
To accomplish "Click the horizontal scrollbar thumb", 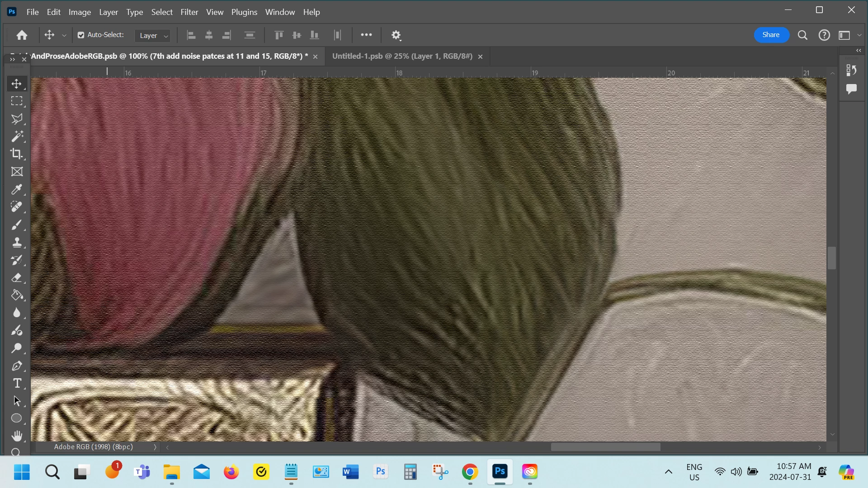I will click(605, 447).
